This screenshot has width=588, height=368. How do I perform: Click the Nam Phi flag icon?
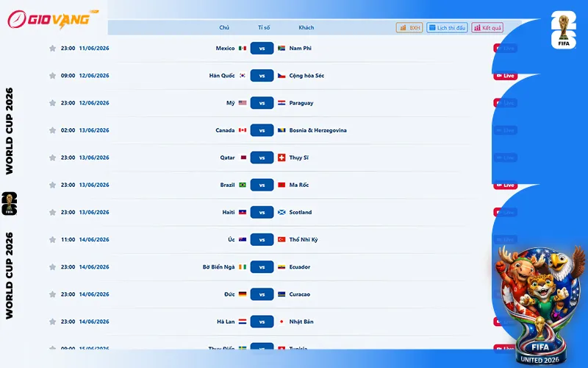[282, 48]
